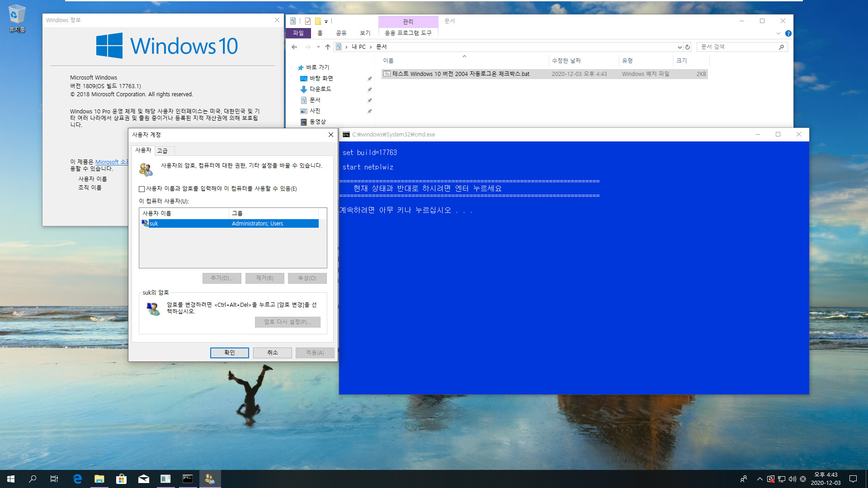Show hidden tray icons chevron

coord(760,479)
